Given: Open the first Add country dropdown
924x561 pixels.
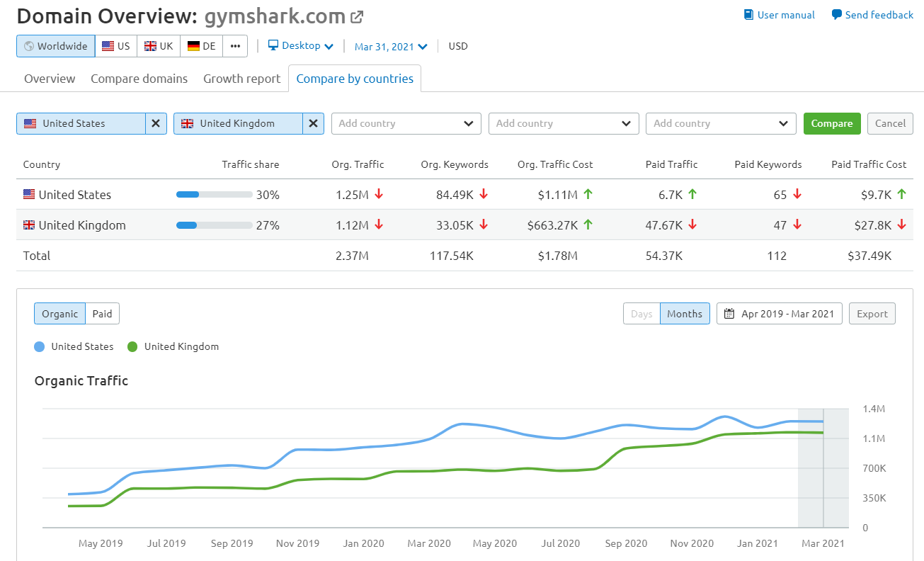Looking at the screenshot, I should tap(406, 123).
